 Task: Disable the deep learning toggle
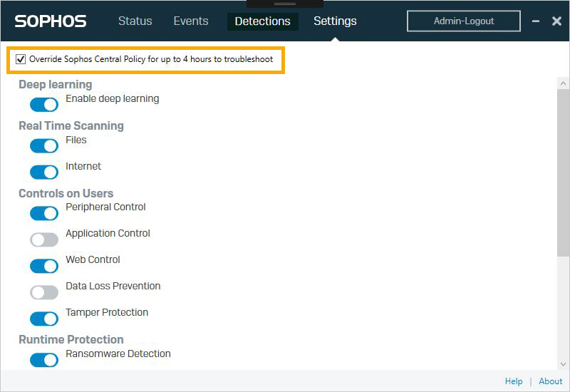(44, 105)
